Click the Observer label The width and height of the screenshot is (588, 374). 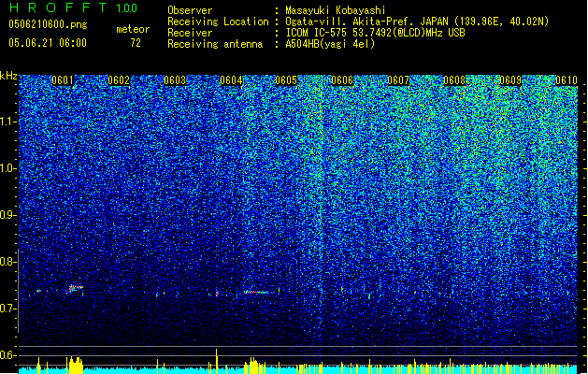pos(190,10)
